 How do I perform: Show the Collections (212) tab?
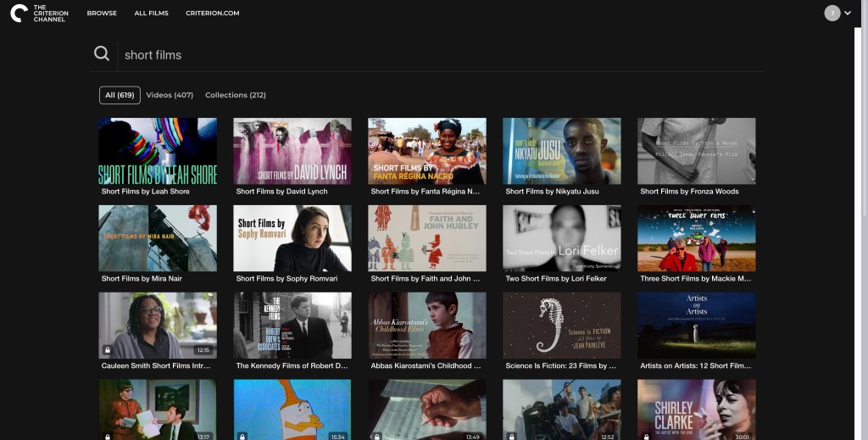click(x=236, y=95)
